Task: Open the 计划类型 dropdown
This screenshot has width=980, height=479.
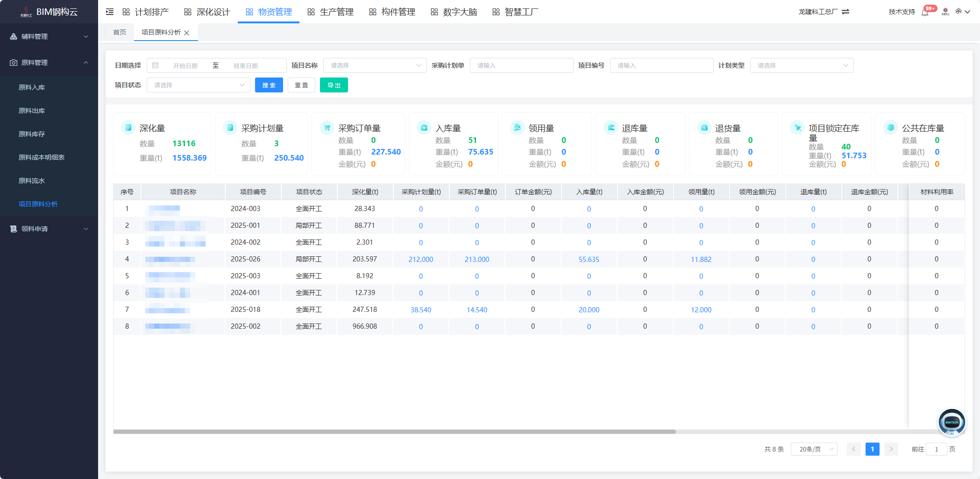Action: coord(802,65)
